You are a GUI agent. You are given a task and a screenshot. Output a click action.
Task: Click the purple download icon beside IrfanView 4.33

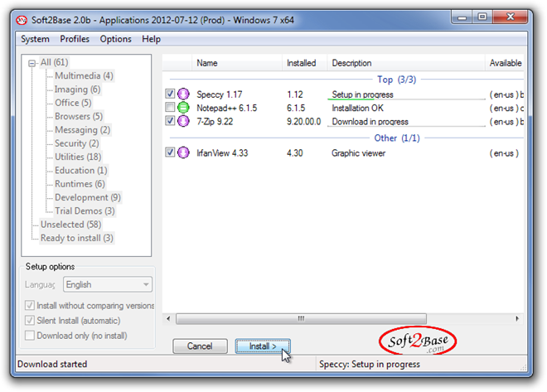pos(183,152)
